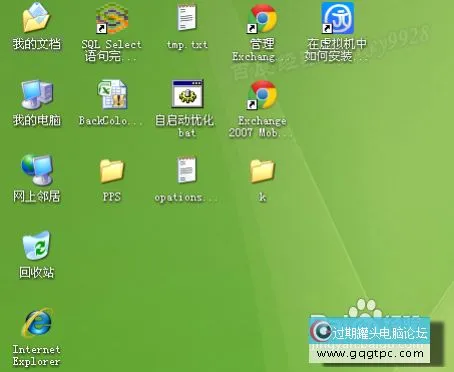Select the 管理 Exchang Chrome shortcut icon
454x372 pixels.
coord(262,19)
